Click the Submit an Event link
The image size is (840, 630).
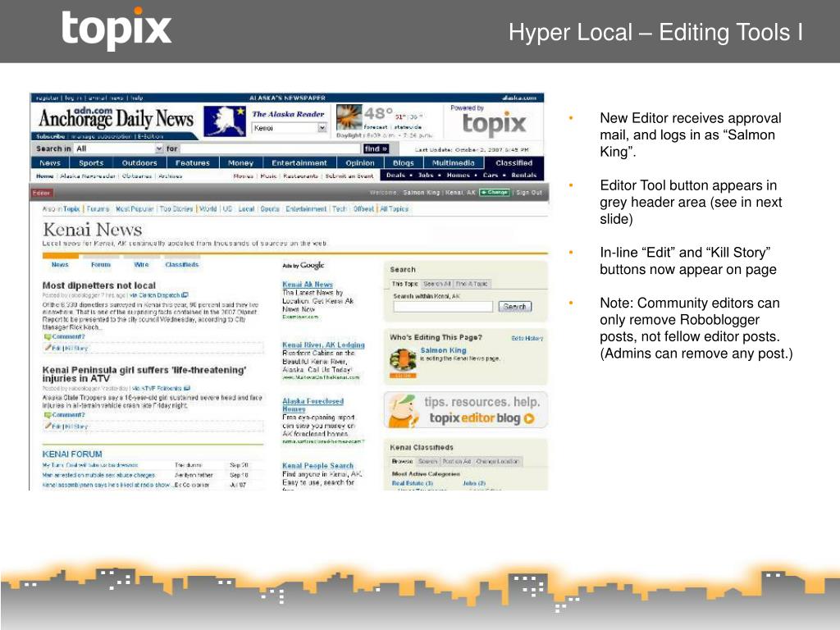pos(349,176)
